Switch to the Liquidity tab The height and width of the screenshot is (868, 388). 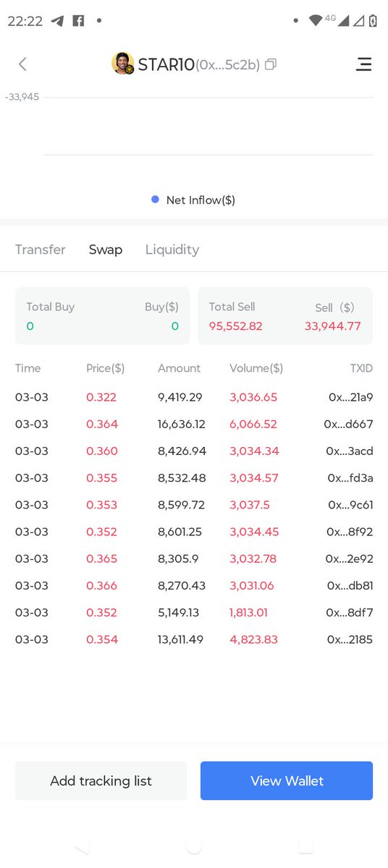[x=172, y=250]
